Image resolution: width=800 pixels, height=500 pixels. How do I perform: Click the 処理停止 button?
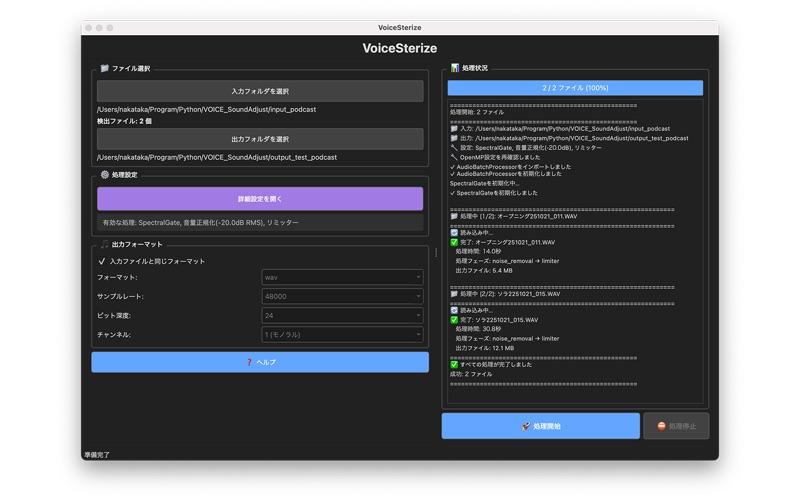click(x=676, y=426)
